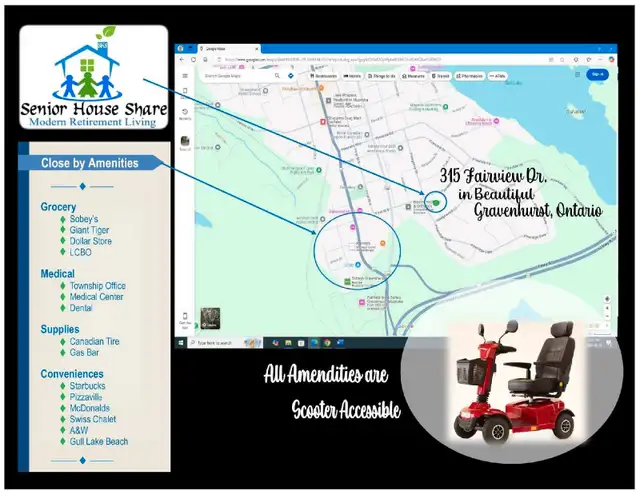Screen dimensions: 640x494
Task: Click the Gas Bar entry
Action: 84,352
